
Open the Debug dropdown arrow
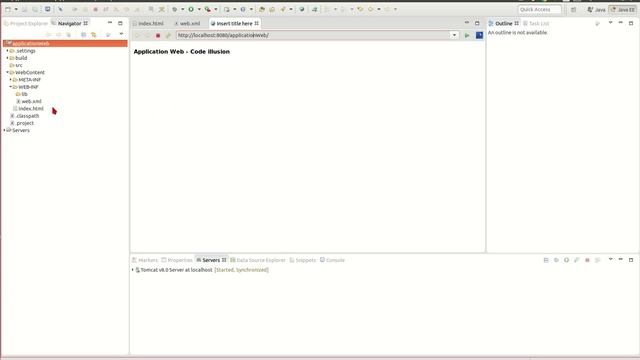point(182,9)
